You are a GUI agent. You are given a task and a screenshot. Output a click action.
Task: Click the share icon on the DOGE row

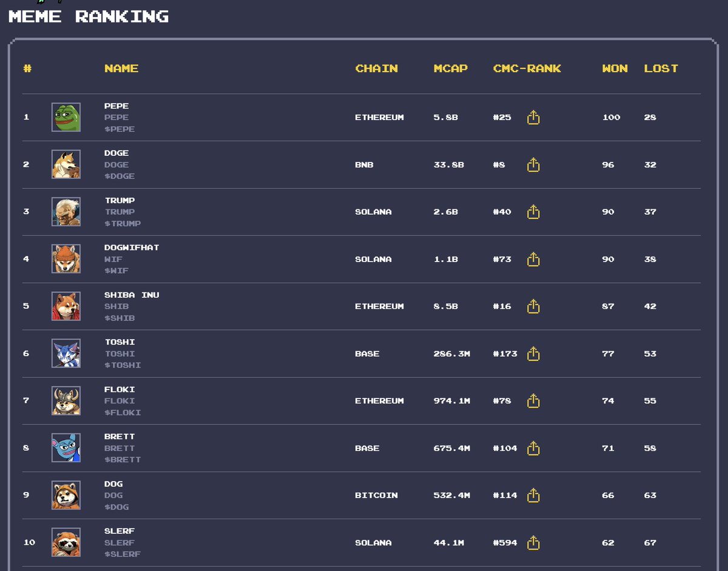click(533, 165)
